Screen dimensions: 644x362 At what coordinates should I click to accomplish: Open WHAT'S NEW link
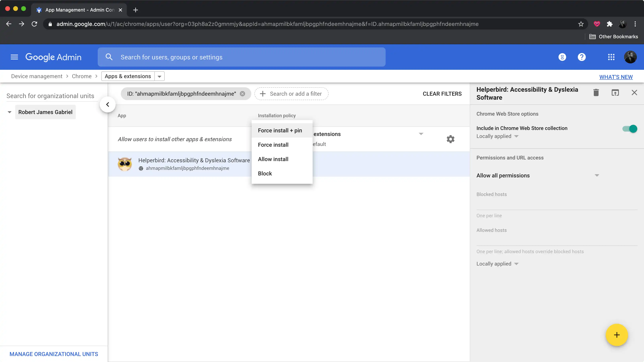(x=616, y=77)
